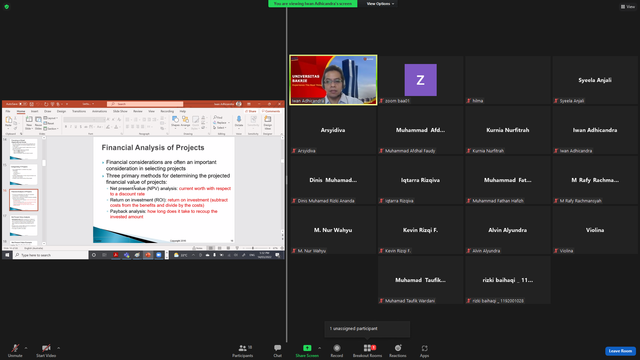
Task: Click Find in the Editing group
Action: (218, 118)
